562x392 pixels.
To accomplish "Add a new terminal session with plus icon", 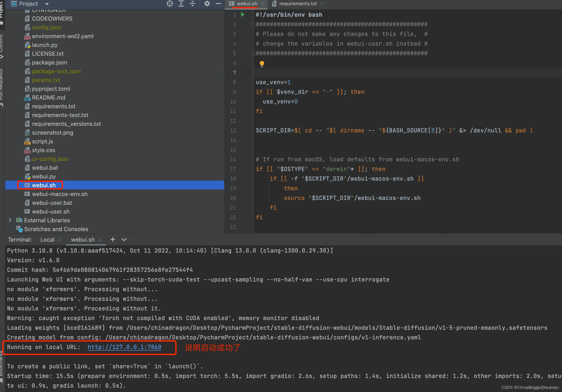I will coord(113,240).
